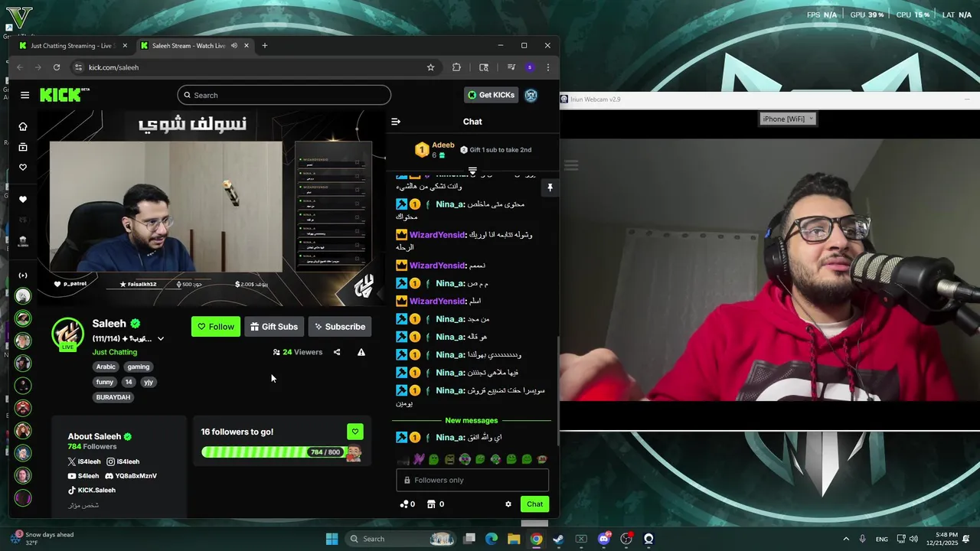980x551 pixels.
Task: Jump to New messages divider in chat
Action: click(472, 421)
